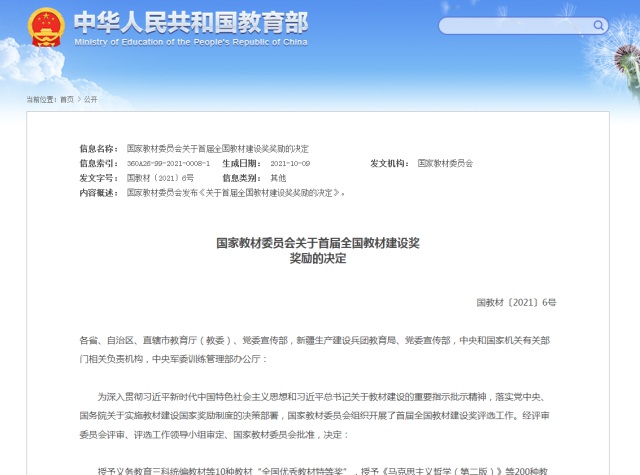Click the Ministry of Education English subtitle
The width and height of the screenshot is (640, 475).
[191, 42]
